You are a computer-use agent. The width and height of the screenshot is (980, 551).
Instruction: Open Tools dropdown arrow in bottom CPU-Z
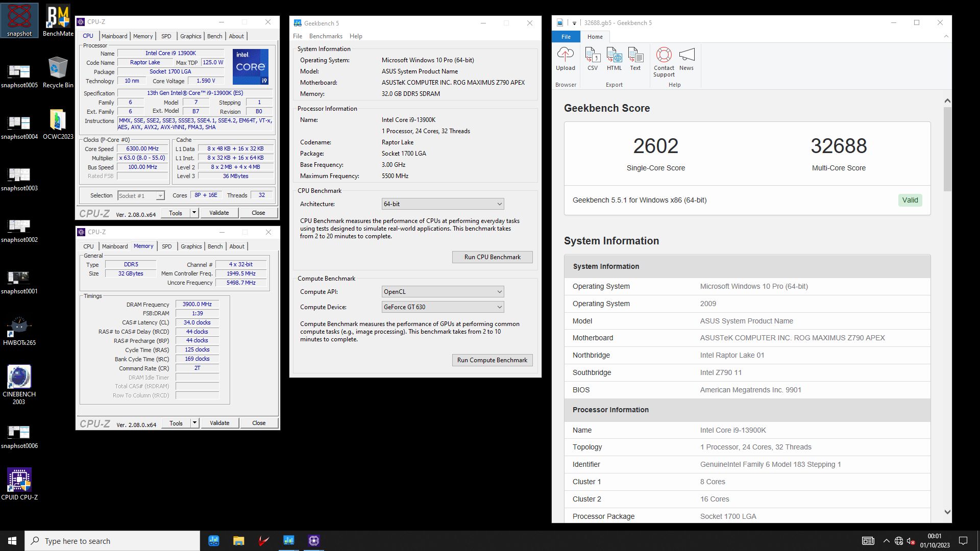(x=194, y=423)
